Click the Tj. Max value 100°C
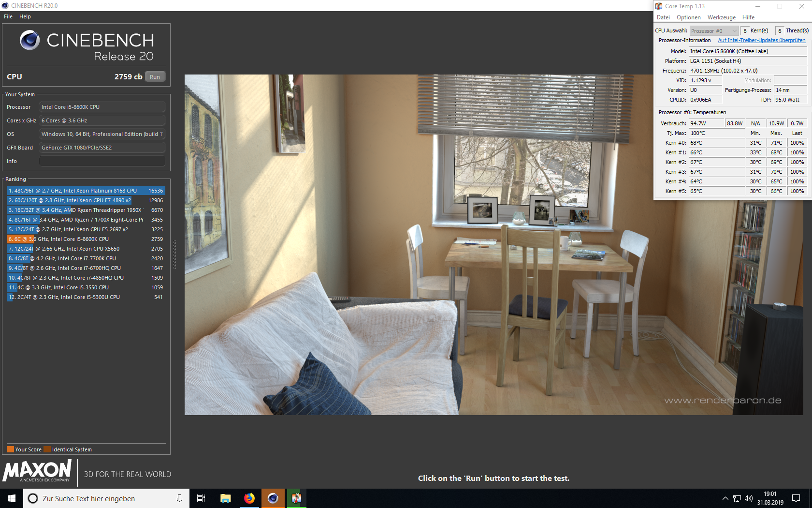 [717, 133]
